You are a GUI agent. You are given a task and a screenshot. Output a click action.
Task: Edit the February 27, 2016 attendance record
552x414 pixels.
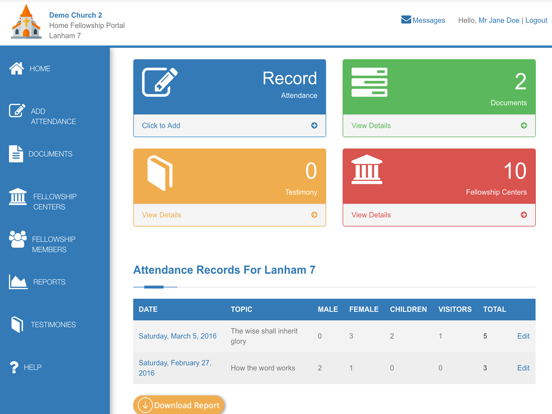[x=523, y=368]
